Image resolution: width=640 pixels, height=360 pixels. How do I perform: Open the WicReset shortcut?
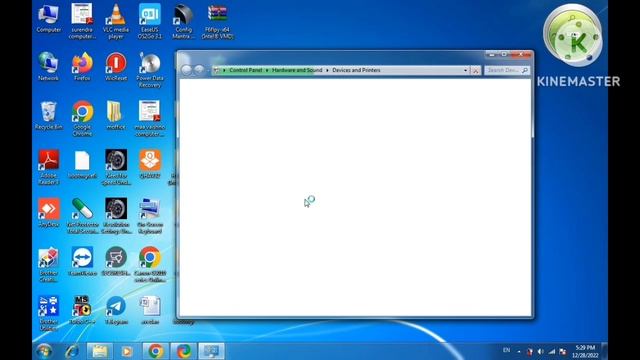[116, 67]
